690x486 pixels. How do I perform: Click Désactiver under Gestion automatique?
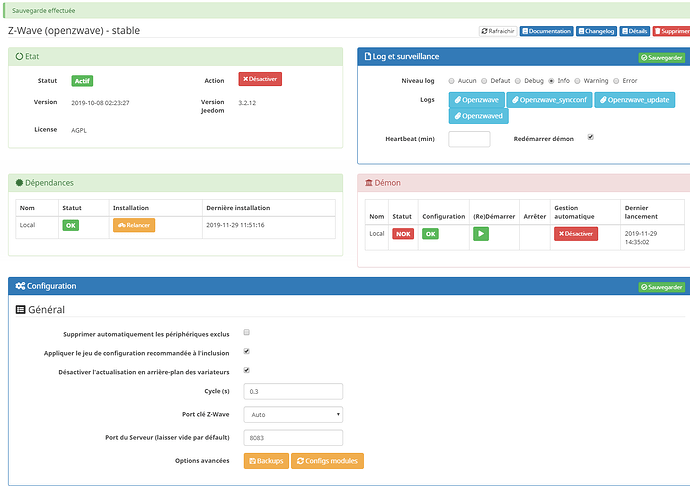coord(576,234)
